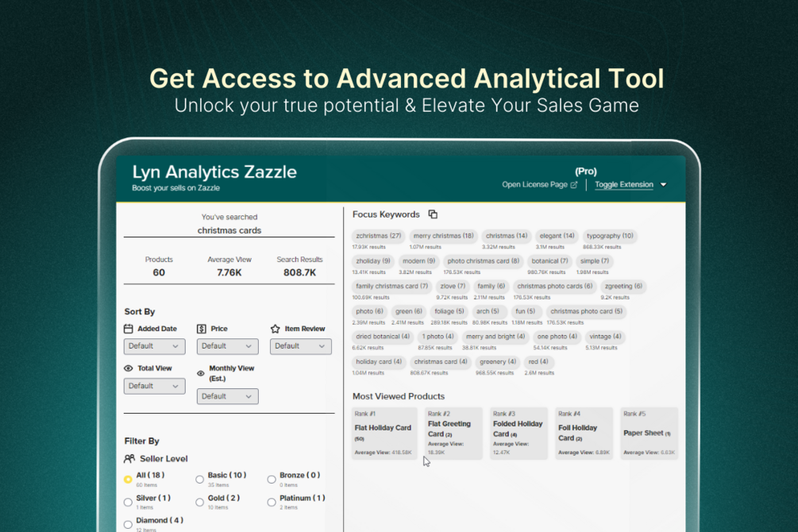Open the Monthly View (Est.) sort dropdown
The height and width of the screenshot is (532, 798).
click(x=228, y=396)
